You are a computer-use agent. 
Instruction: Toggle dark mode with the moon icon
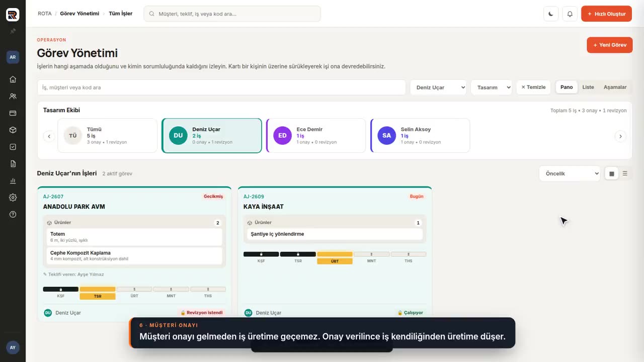pos(551,14)
